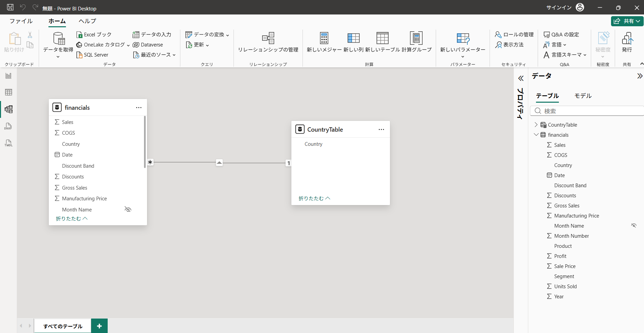Add a new layout tab with plus

point(99,326)
